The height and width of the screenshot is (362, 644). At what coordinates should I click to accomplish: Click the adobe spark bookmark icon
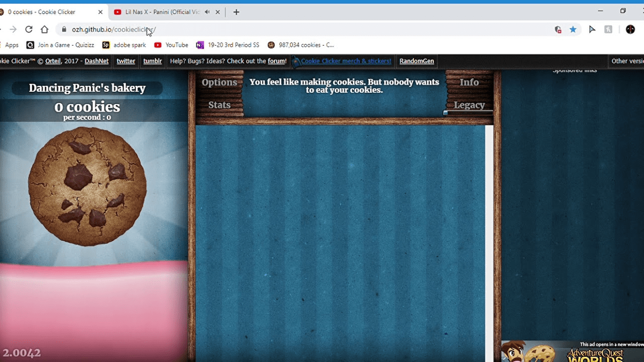105,45
